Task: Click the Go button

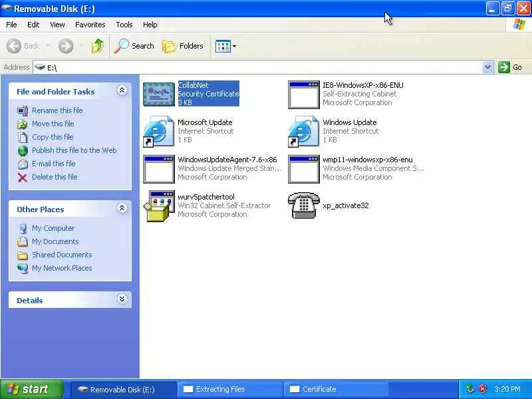Action: point(510,67)
